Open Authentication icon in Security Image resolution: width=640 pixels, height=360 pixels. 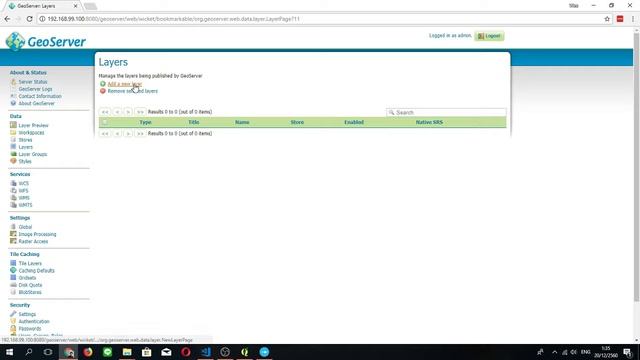pos(13,321)
